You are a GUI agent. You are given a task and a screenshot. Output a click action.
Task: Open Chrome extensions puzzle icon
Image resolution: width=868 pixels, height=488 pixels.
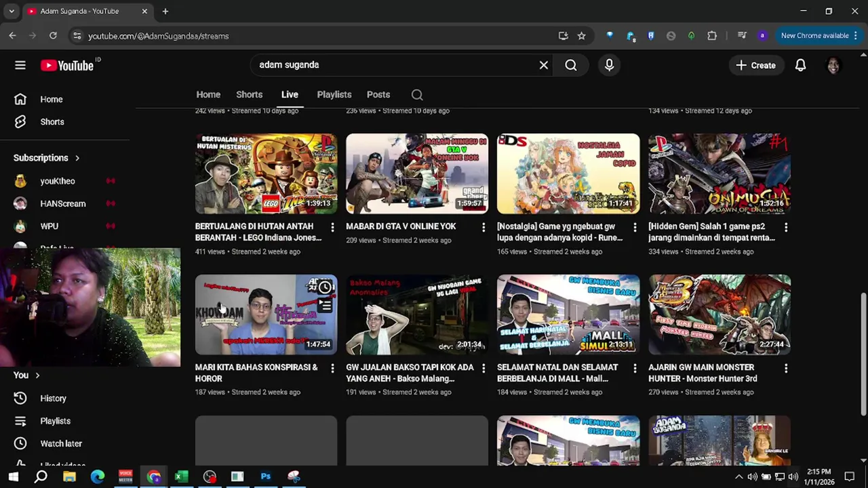(x=712, y=36)
